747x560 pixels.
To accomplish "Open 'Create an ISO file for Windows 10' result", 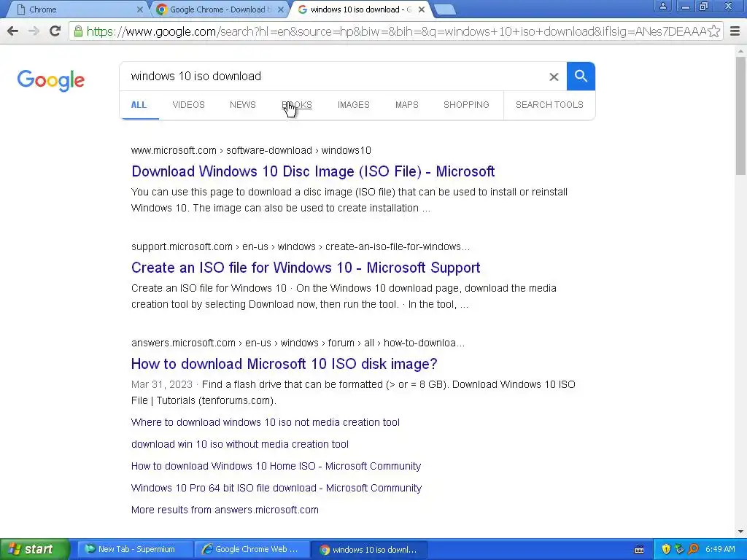I will point(306,268).
